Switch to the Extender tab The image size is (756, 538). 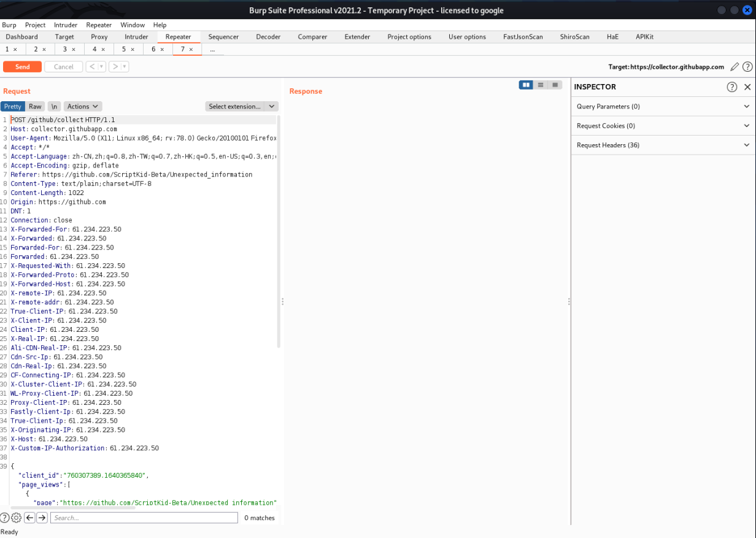(357, 37)
